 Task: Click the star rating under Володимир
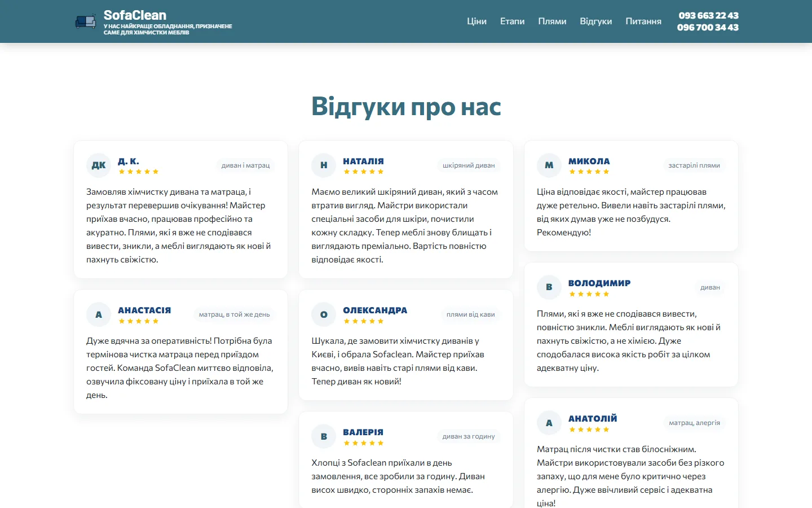coord(589,294)
